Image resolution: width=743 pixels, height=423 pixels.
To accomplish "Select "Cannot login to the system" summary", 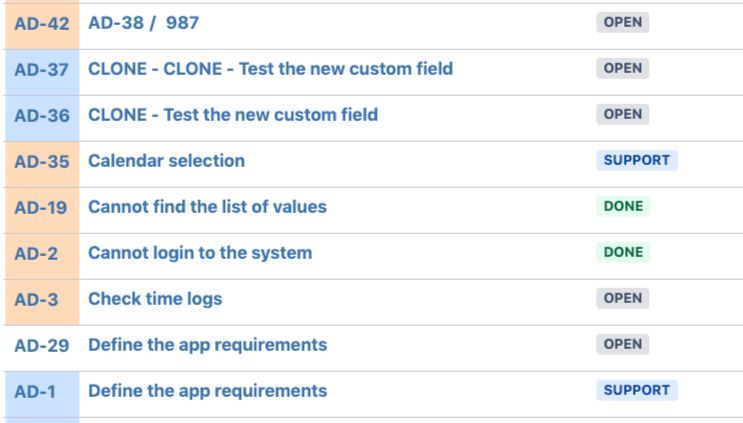I will point(200,253).
